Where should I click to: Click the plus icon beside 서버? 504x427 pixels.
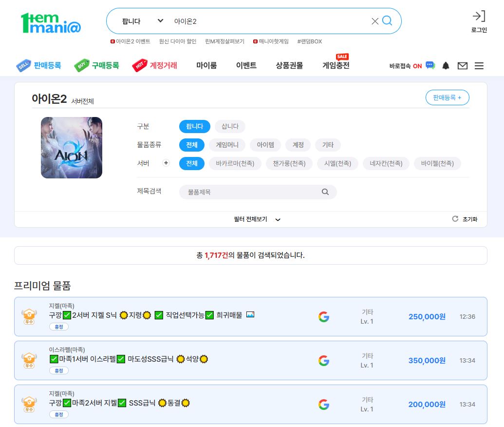pos(166,163)
